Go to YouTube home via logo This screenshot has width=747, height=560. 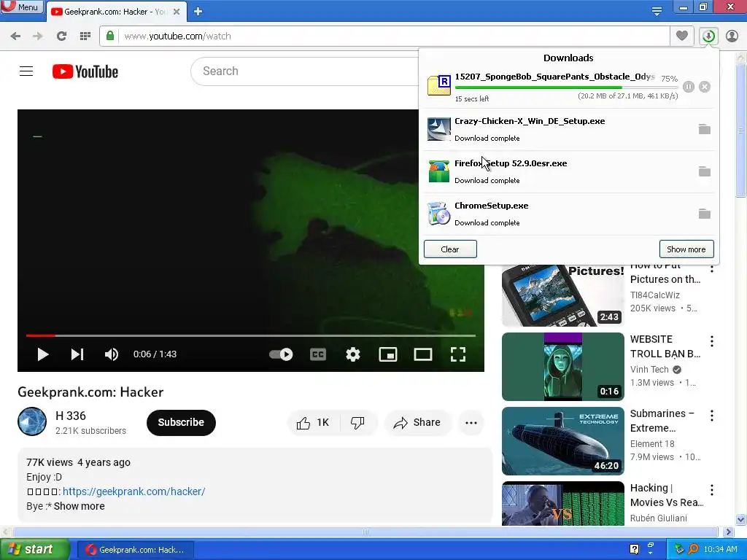point(85,71)
